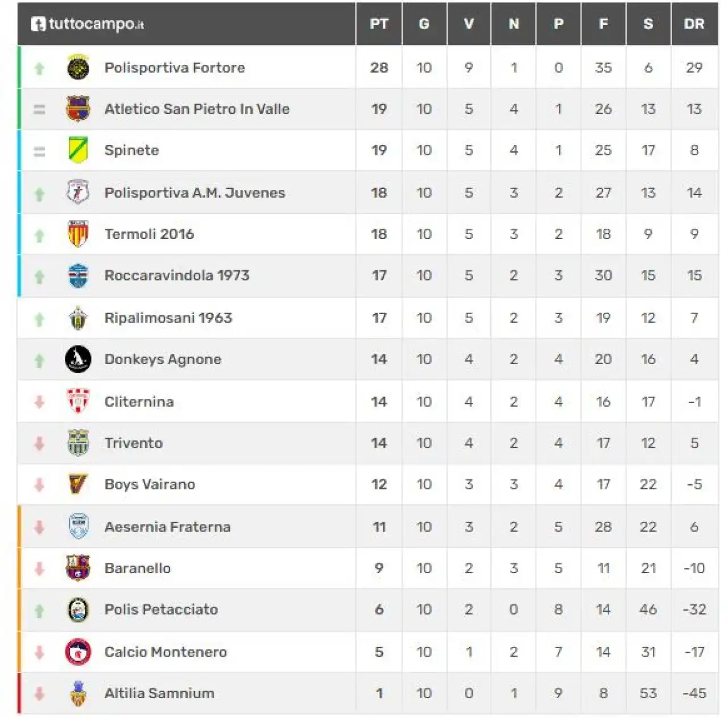
Task: Open Polisportiva Fortore team crest
Action: 78,67
